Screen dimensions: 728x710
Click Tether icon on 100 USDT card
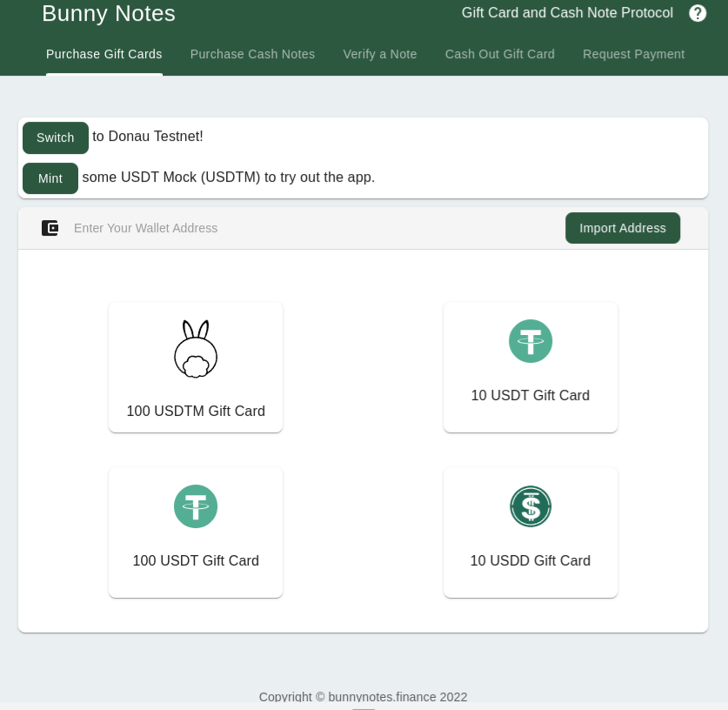pyautogui.click(x=196, y=506)
